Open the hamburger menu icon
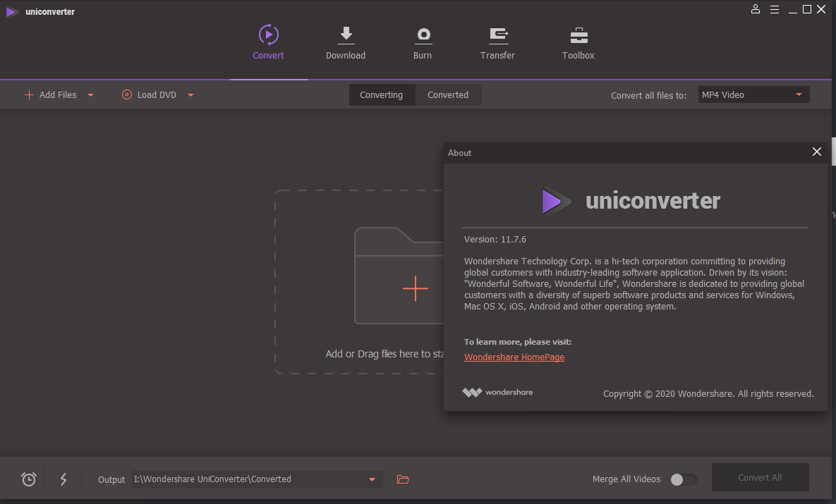The height and width of the screenshot is (504, 836). coord(775,9)
